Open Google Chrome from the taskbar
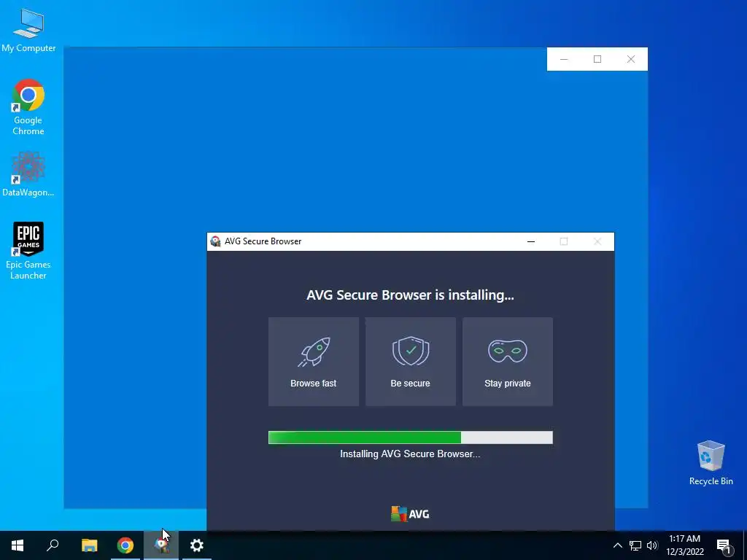Image resolution: width=747 pixels, height=560 pixels. pos(125,545)
